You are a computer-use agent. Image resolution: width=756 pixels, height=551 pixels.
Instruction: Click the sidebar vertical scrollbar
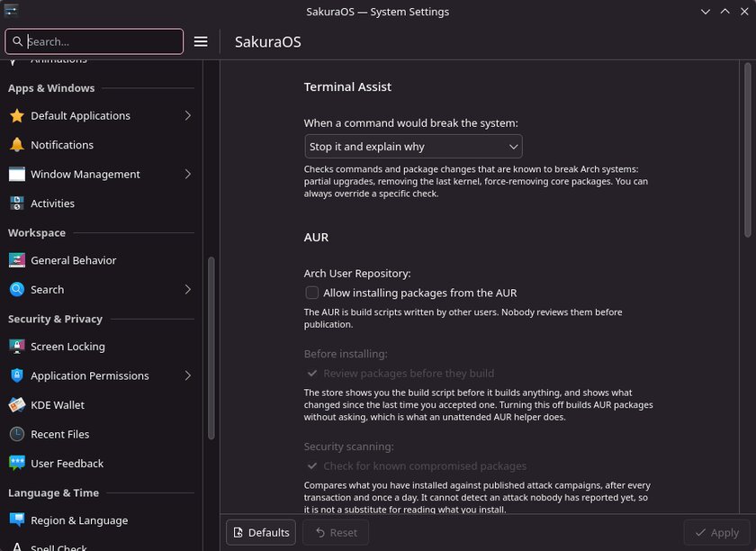pos(211,348)
